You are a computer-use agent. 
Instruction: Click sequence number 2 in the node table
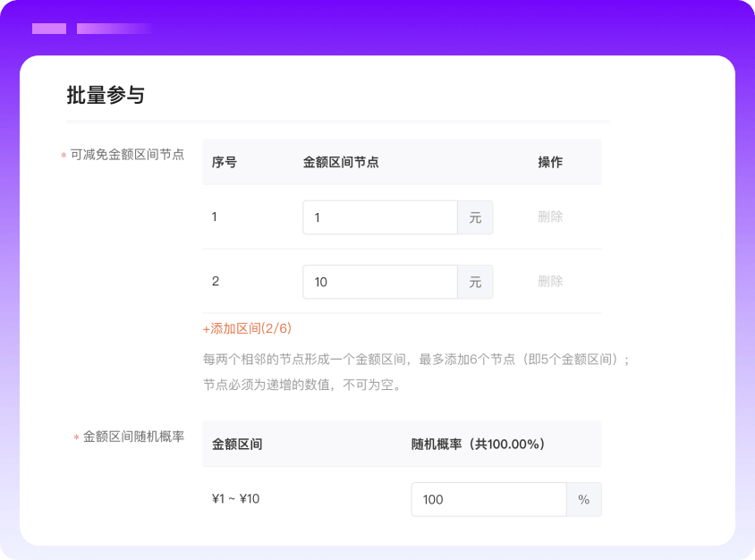[216, 282]
